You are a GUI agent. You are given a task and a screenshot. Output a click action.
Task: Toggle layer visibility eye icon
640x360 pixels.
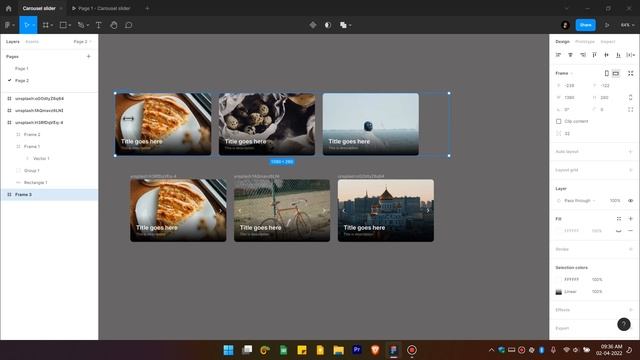[631, 200]
